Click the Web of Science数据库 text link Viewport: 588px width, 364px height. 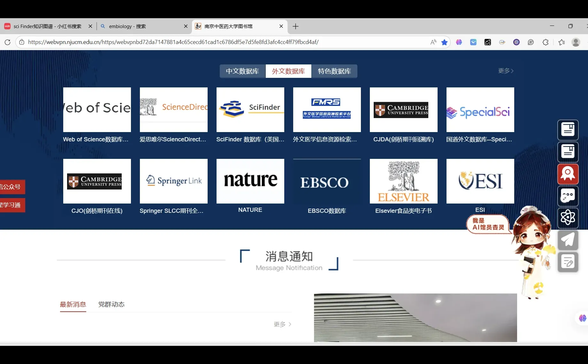pyautogui.click(x=96, y=139)
